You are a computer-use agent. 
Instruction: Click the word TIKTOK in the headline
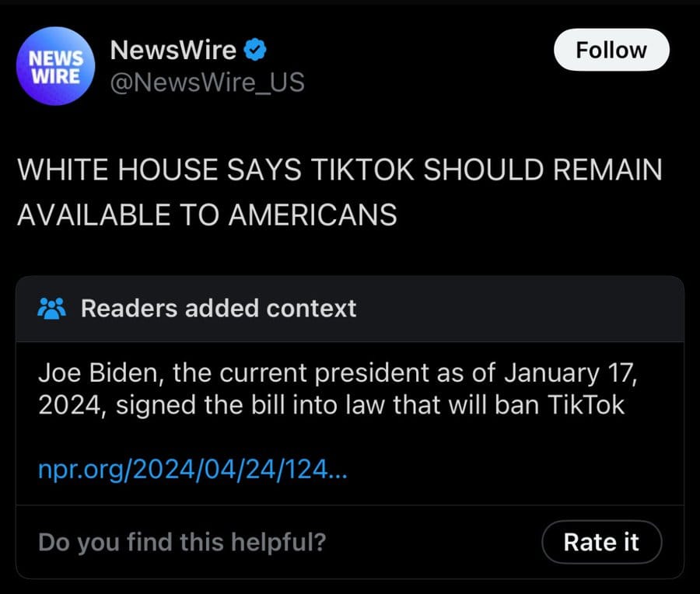coord(362,169)
